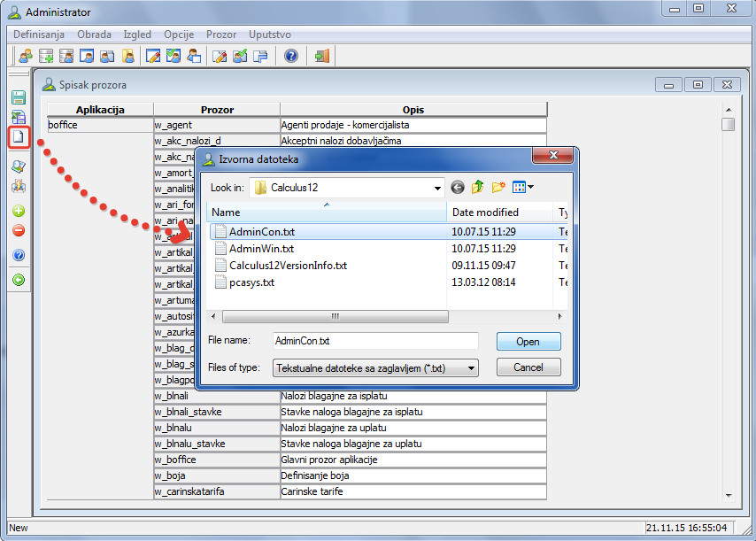Screen dimensions: 756x541
Task: Click the blue-framed window with user icon
Action: click(x=87, y=56)
